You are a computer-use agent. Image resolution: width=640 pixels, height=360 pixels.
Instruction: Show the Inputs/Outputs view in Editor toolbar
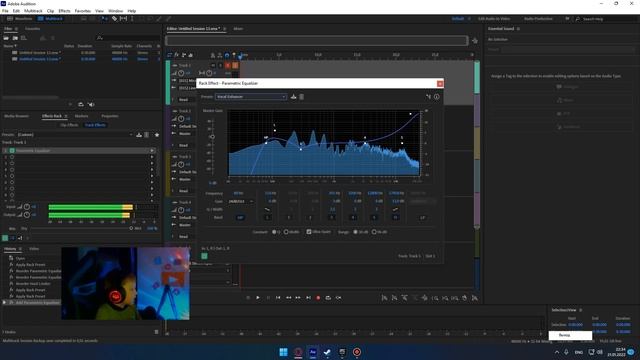[170, 55]
